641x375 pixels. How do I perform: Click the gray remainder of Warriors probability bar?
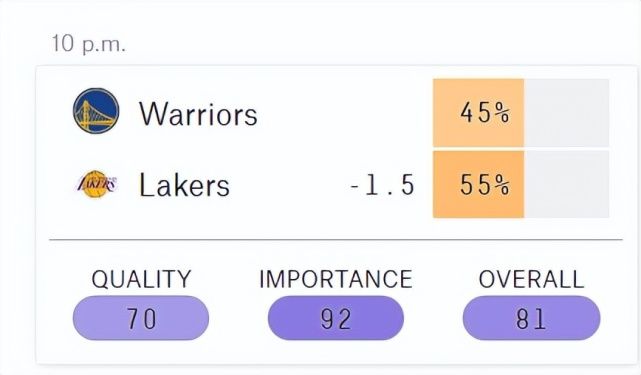click(x=567, y=113)
